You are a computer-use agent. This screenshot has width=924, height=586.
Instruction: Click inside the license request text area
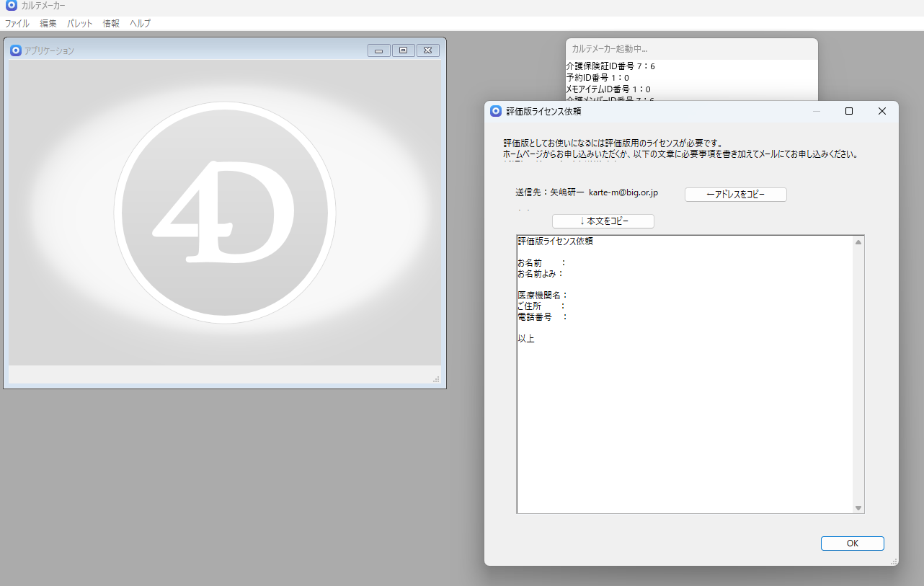(x=685, y=404)
